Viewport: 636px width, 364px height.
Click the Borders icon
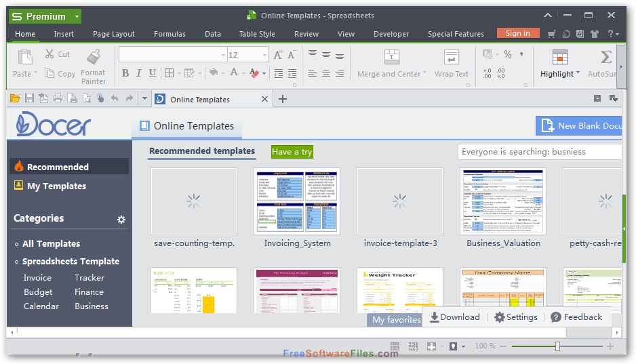(x=169, y=73)
